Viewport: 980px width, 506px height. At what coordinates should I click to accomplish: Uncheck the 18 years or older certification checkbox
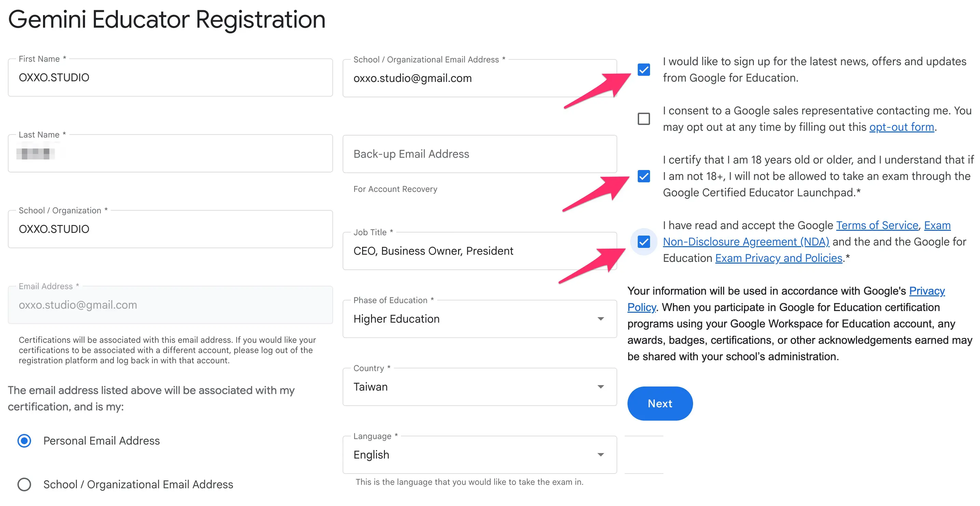(644, 176)
